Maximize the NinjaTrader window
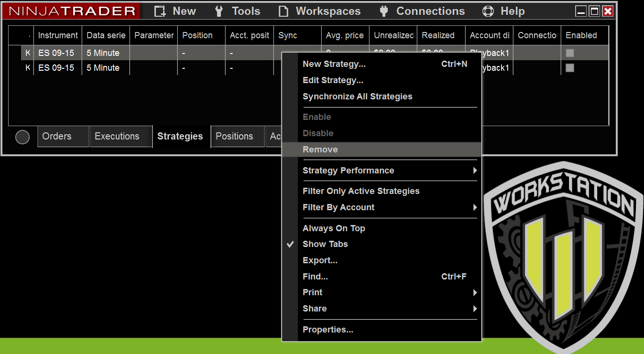This screenshot has width=644, height=354. tap(594, 11)
